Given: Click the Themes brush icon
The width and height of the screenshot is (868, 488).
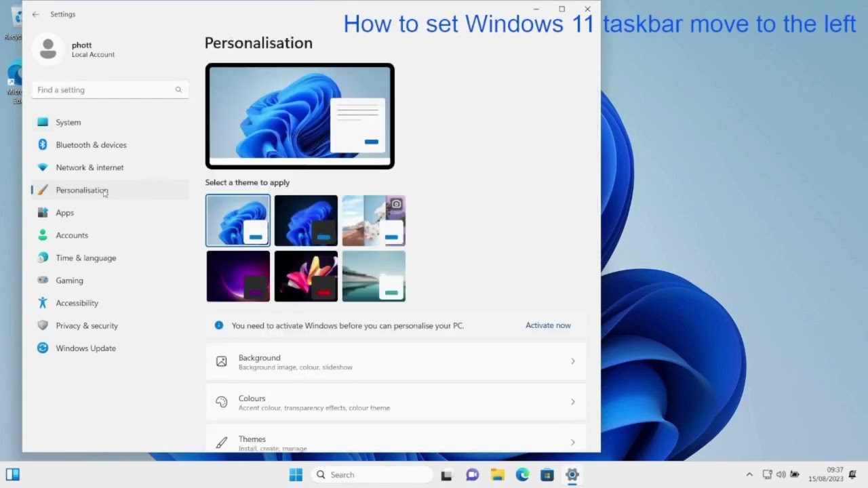Looking at the screenshot, I should pos(221,443).
